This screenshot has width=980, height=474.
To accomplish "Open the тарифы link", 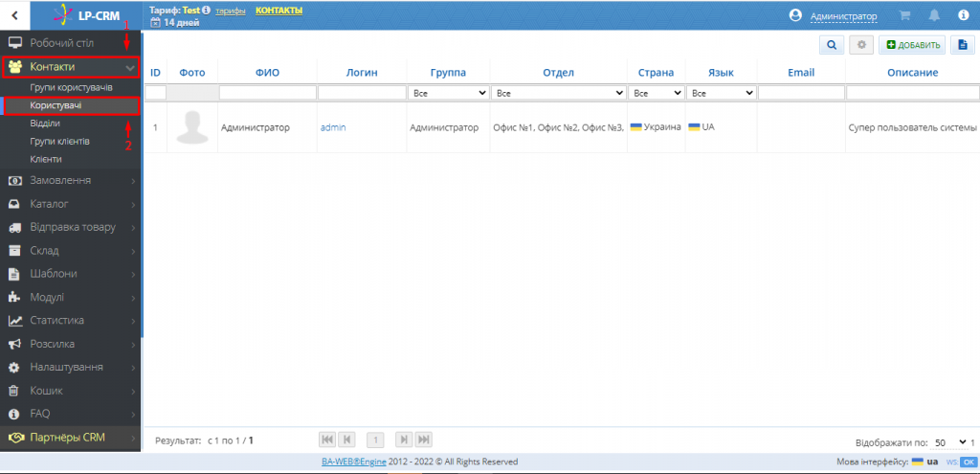I will point(230,11).
